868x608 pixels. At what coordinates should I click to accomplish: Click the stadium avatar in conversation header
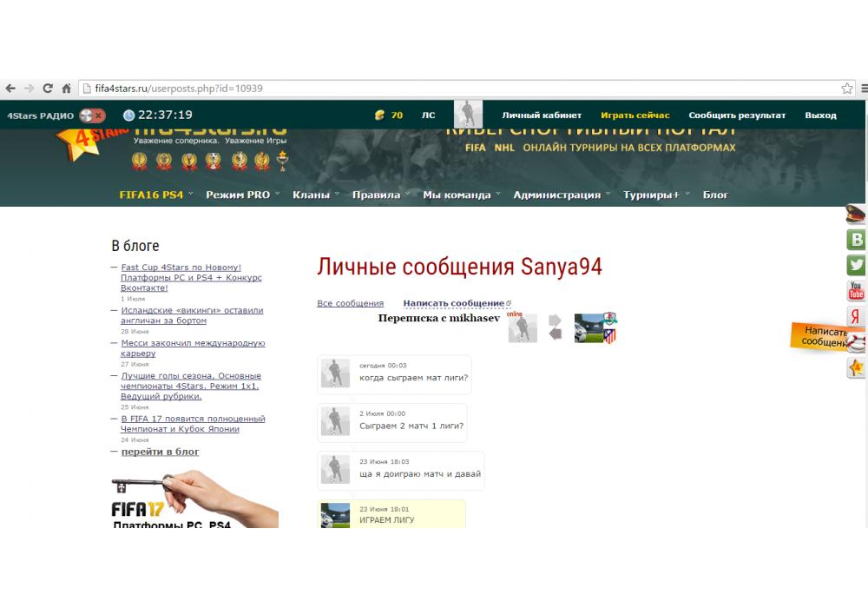point(589,327)
